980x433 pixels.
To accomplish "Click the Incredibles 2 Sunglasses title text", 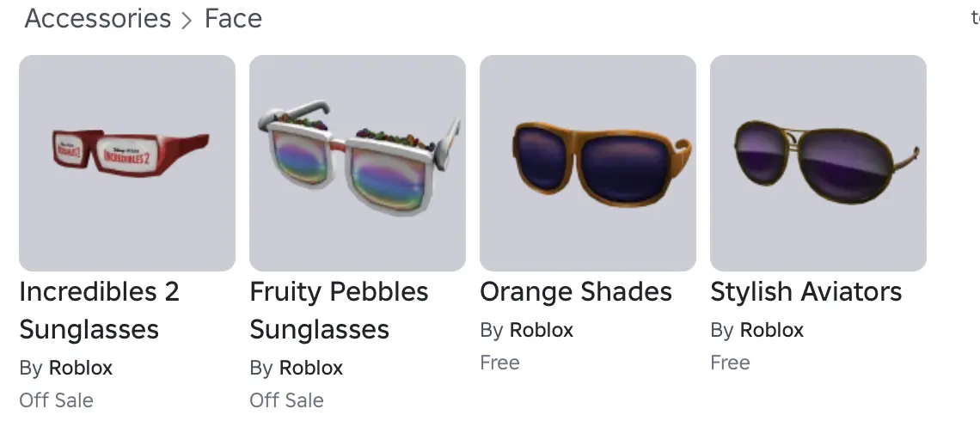I will click(99, 310).
